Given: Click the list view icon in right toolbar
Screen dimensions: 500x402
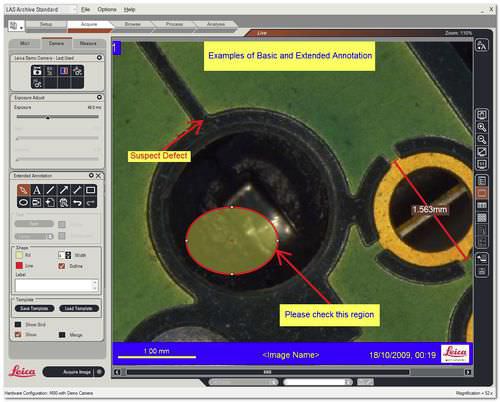Looking at the screenshot, I should point(482,181).
